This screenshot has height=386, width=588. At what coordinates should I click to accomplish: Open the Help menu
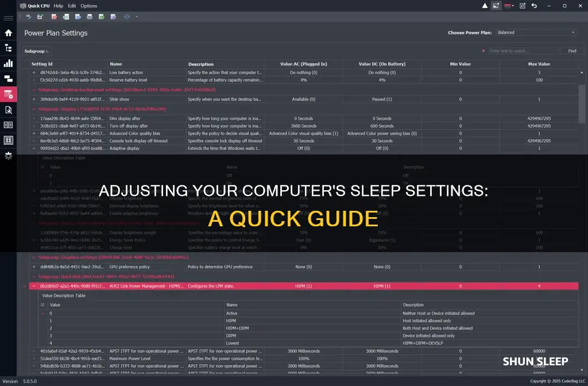click(58, 6)
